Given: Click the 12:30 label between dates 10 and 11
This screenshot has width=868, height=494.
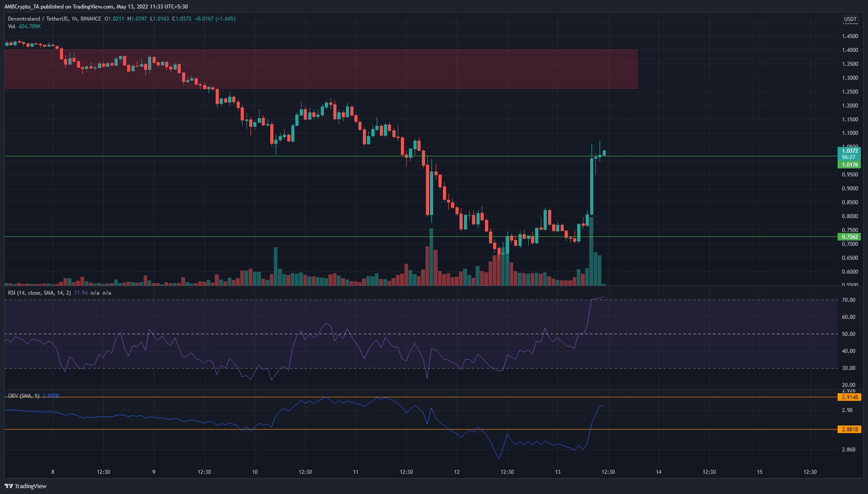Looking at the screenshot, I should (306, 472).
